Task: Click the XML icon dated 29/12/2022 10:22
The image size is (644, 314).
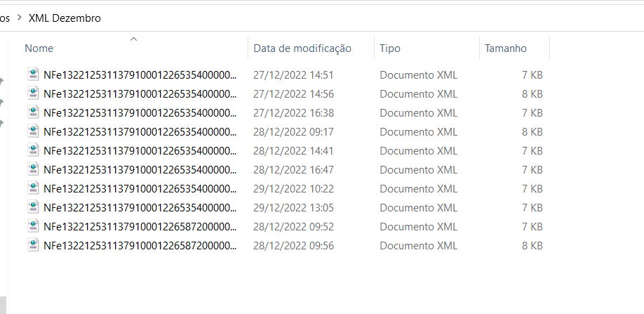Action: click(x=33, y=188)
